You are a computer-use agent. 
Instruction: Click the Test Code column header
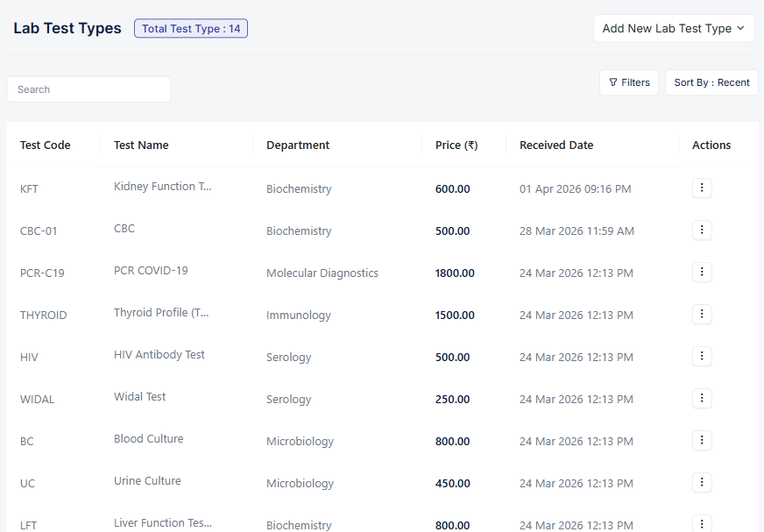click(x=46, y=145)
